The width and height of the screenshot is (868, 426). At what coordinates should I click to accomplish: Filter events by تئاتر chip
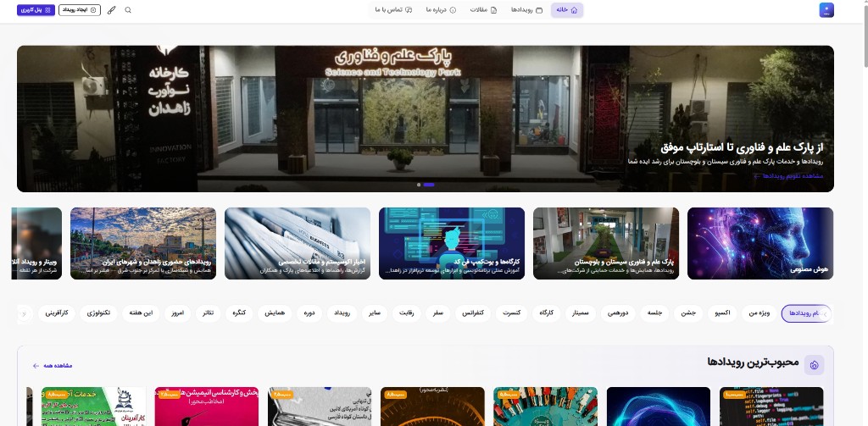click(x=208, y=313)
